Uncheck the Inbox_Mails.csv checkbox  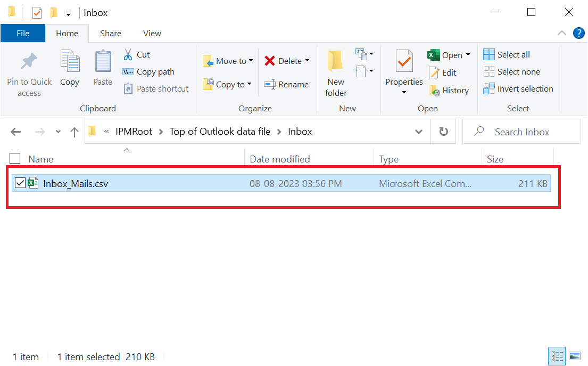pyautogui.click(x=20, y=183)
